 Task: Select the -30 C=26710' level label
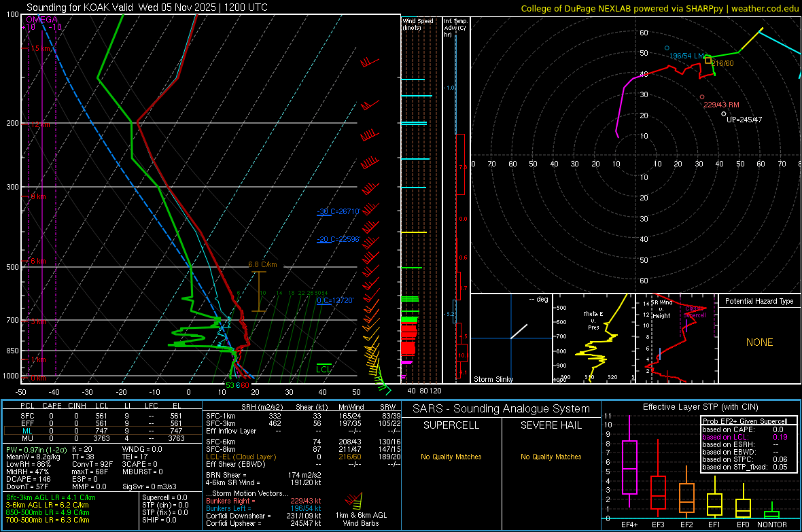pos(338,211)
